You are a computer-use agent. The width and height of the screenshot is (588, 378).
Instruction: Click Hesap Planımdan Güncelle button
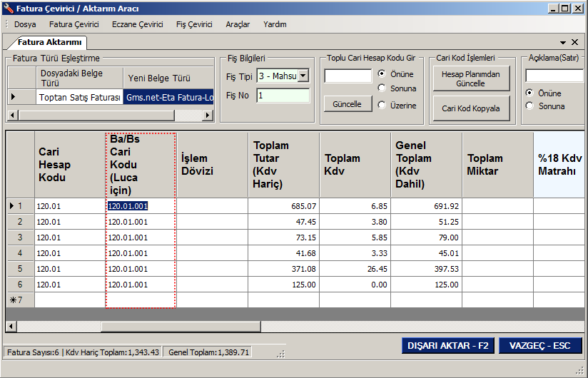coord(471,78)
